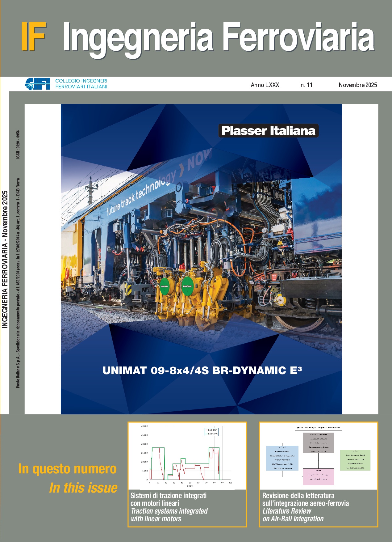Click the UNIMAT 09-8x4/4S BR-DYNAMIC caption
This screenshot has height=542, width=392.
tap(202, 370)
